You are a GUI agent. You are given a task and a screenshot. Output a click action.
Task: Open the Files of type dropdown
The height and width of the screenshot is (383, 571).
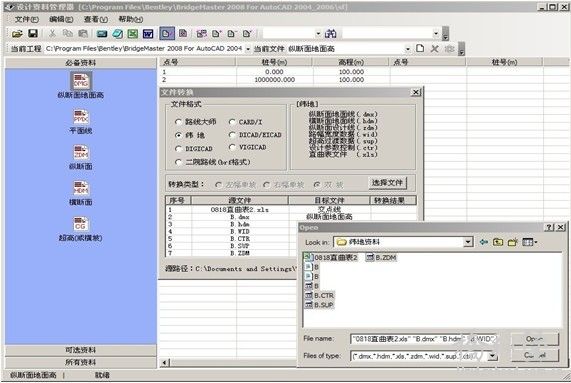tap(492, 356)
